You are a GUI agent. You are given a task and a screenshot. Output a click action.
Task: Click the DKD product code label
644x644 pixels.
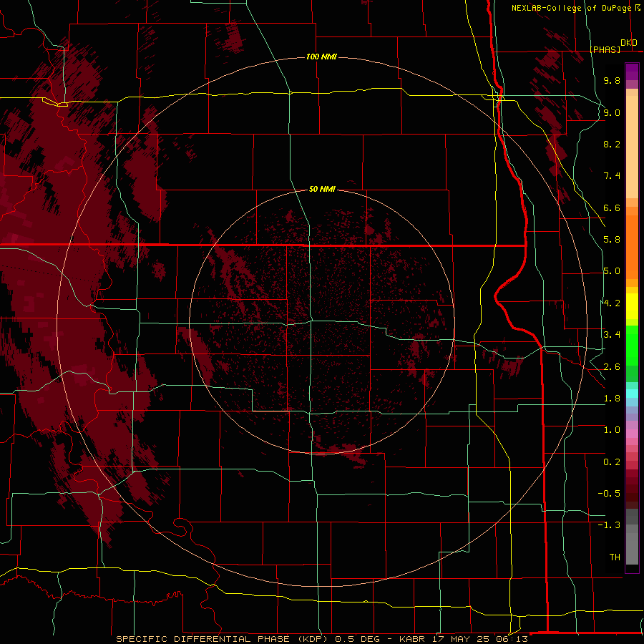tap(629, 43)
